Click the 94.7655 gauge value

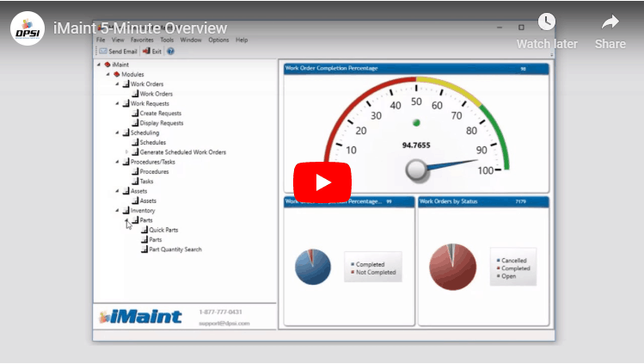click(x=416, y=145)
